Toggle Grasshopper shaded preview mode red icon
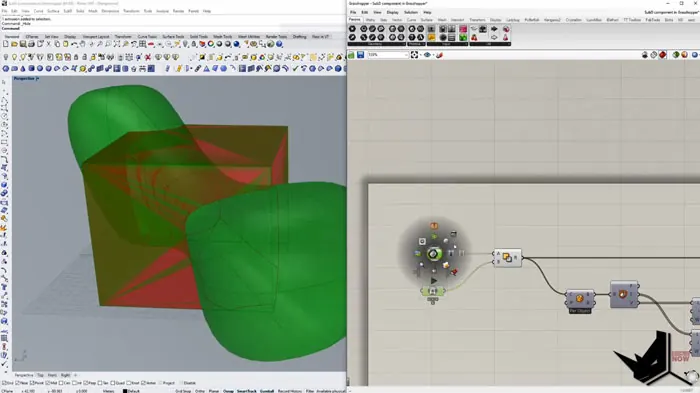 (662, 54)
